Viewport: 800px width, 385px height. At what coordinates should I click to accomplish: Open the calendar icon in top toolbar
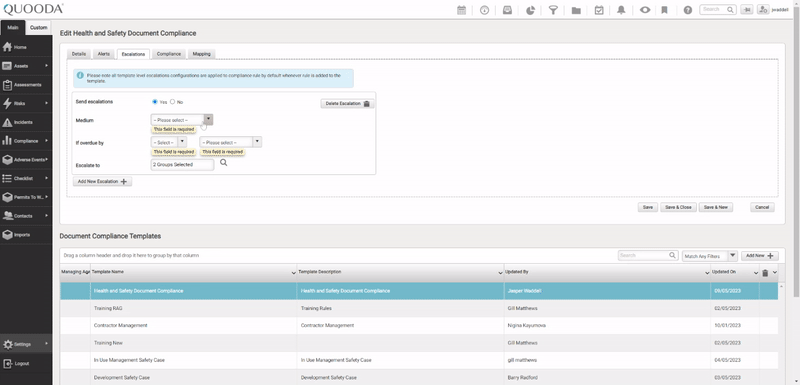[x=461, y=10]
